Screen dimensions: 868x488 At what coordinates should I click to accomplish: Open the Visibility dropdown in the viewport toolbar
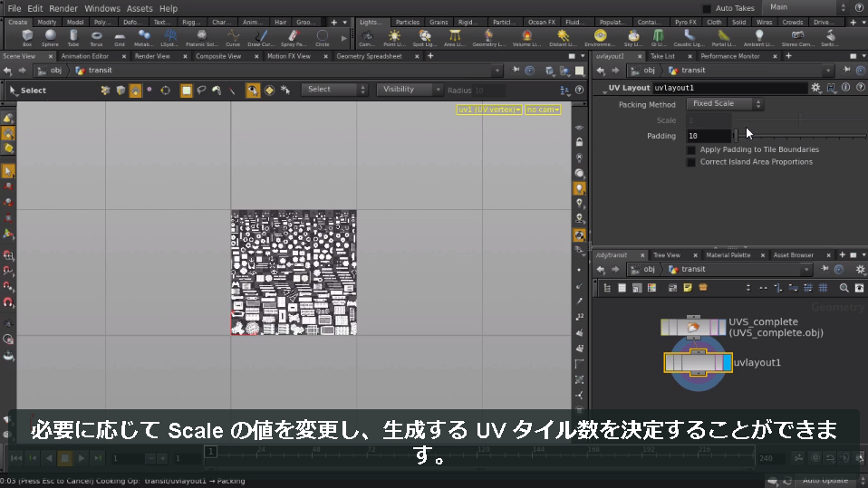coord(410,90)
